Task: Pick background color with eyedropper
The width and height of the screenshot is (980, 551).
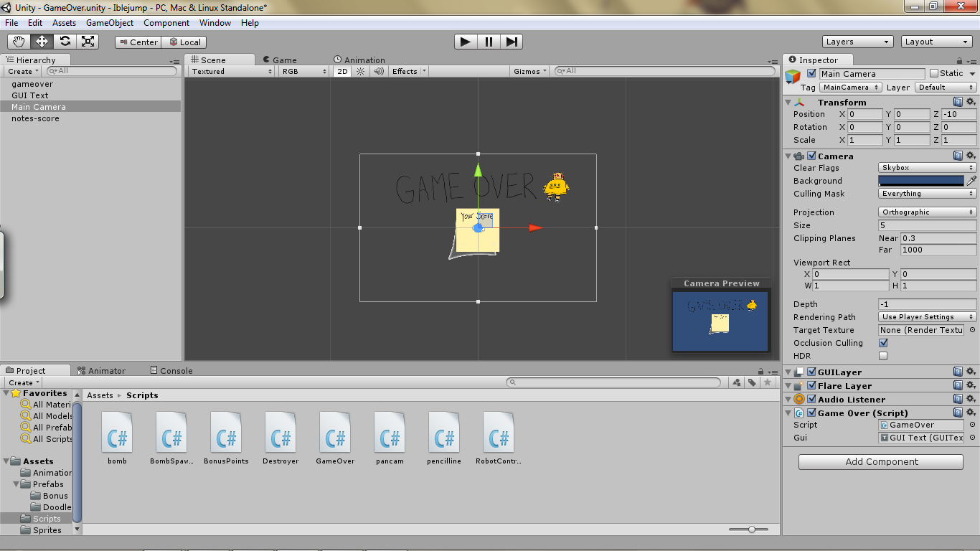Action: coord(971,181)
